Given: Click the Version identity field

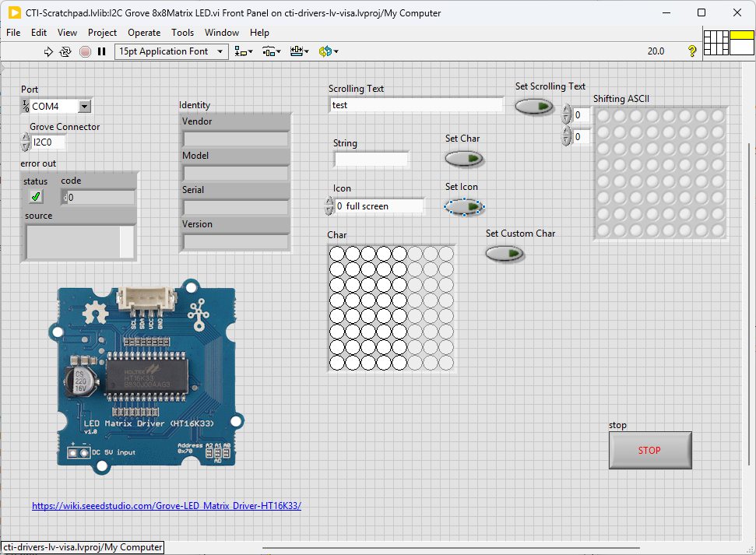Looking at the screenshot, I should [235, 242].
